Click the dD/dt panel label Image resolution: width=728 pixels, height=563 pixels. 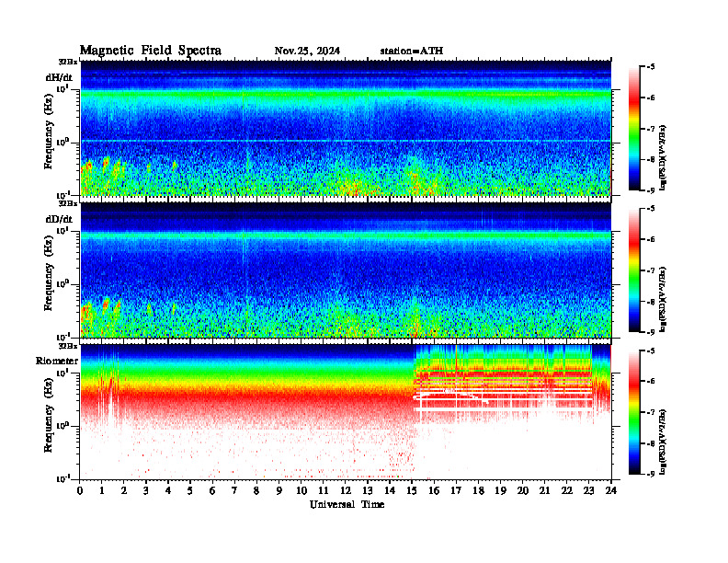pos(59,219)
